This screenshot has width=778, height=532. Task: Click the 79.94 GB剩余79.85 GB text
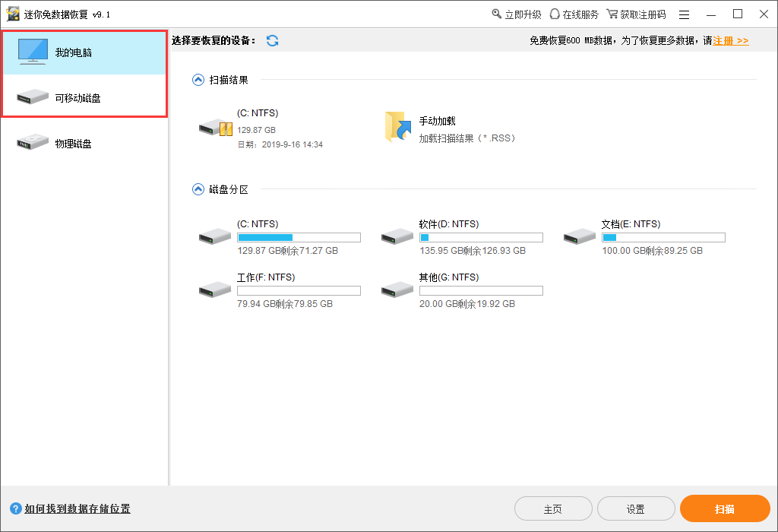click(x=285, y=304)
